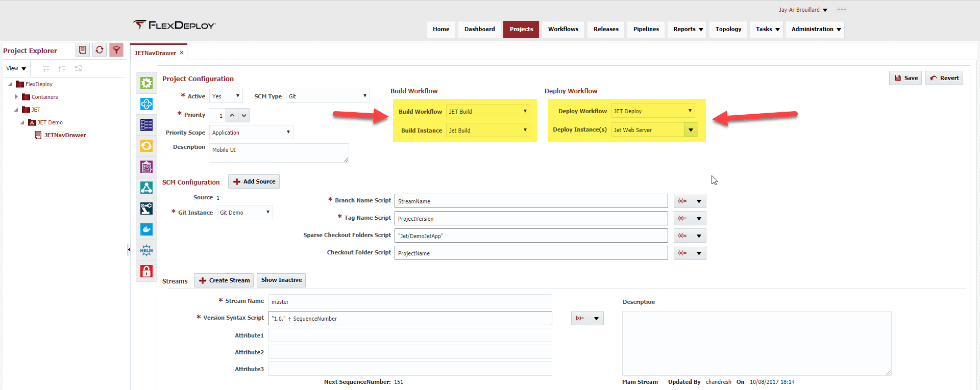Open the Docker whale icon tab
Viewport: 980px width, 390px height.
point(146,229)
